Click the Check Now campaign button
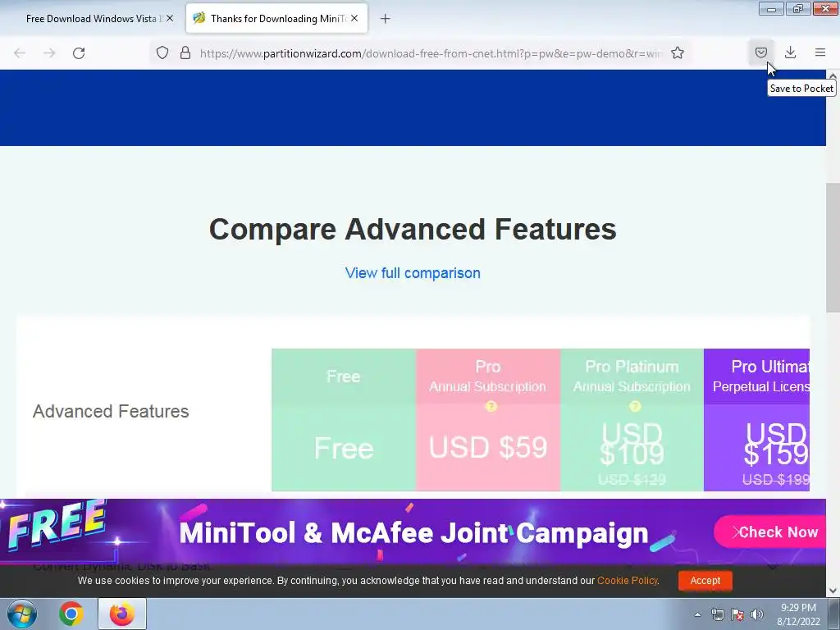The image size is (840, 630). pos(771,532)
